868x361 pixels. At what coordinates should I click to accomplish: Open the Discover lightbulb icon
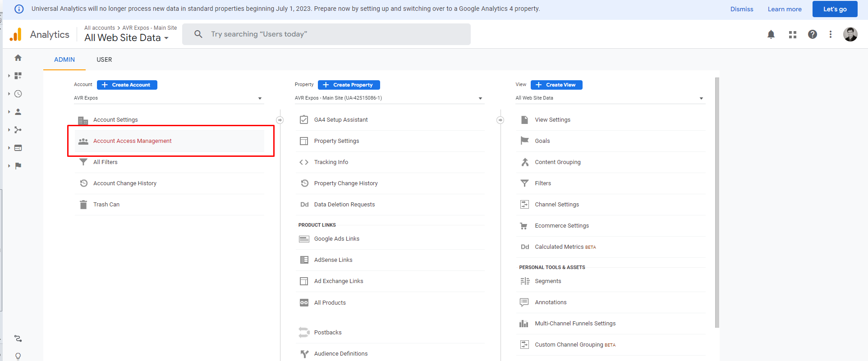coord(18,356)
